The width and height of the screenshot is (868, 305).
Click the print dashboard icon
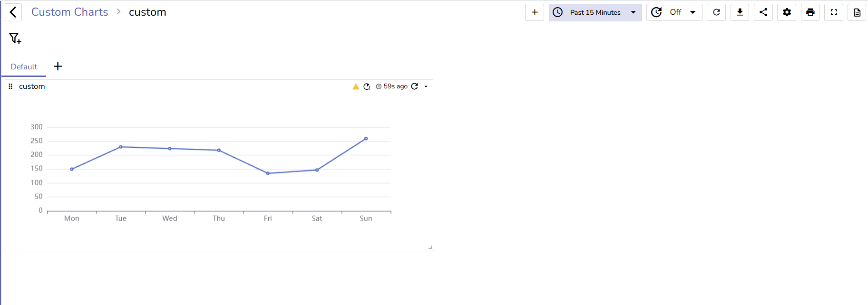click(810, 12)
